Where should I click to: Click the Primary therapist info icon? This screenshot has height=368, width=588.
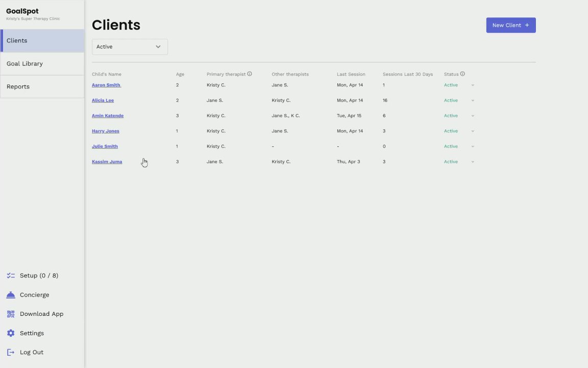[250, 74]
